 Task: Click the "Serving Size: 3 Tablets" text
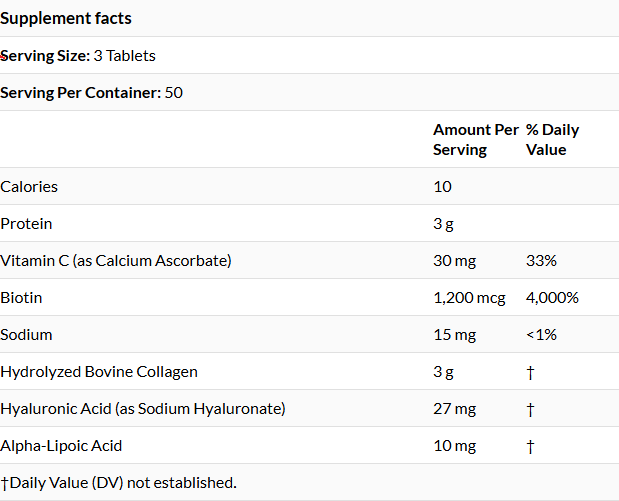[78, 56]
